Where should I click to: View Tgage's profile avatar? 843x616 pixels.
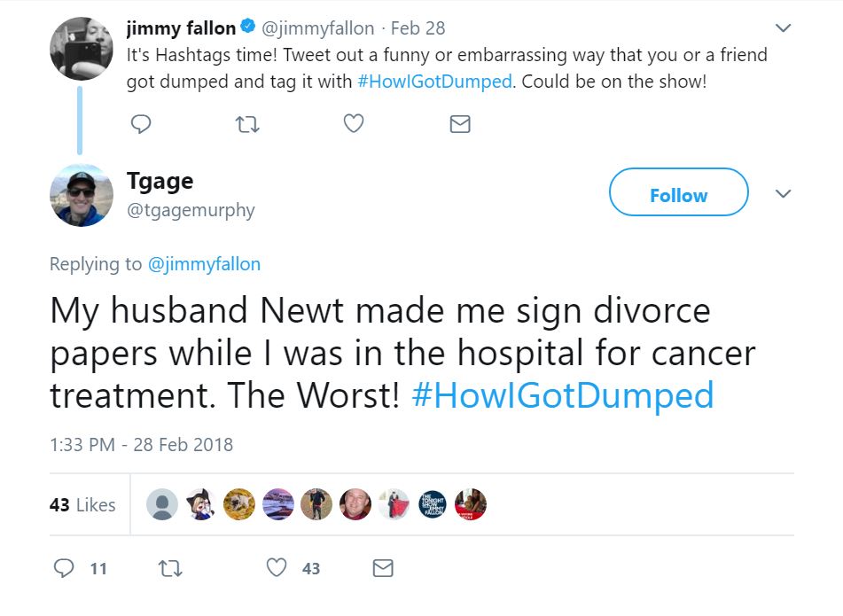point(82,195)
